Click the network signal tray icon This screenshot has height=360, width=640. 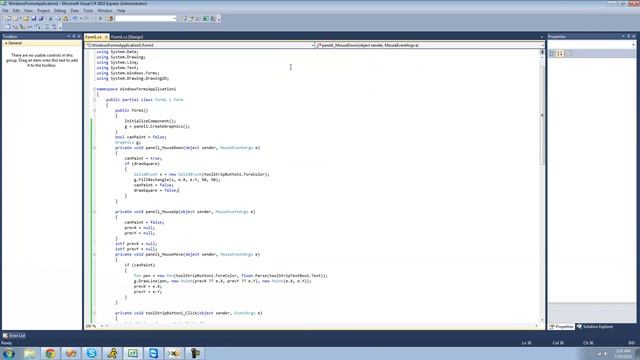coord(599,353)
